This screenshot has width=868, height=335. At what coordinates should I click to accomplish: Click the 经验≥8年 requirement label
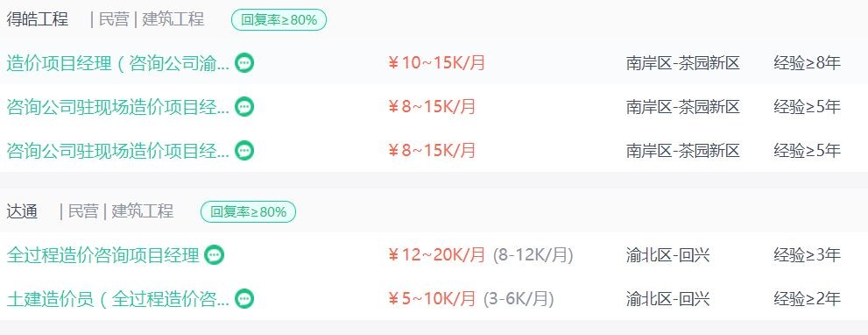(807, 63)
